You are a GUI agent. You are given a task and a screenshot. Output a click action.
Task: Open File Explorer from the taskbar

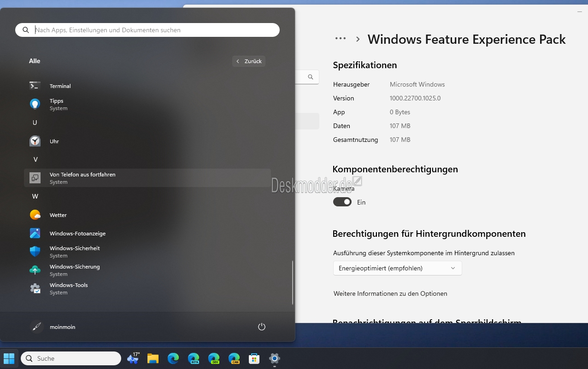(153, 358)
